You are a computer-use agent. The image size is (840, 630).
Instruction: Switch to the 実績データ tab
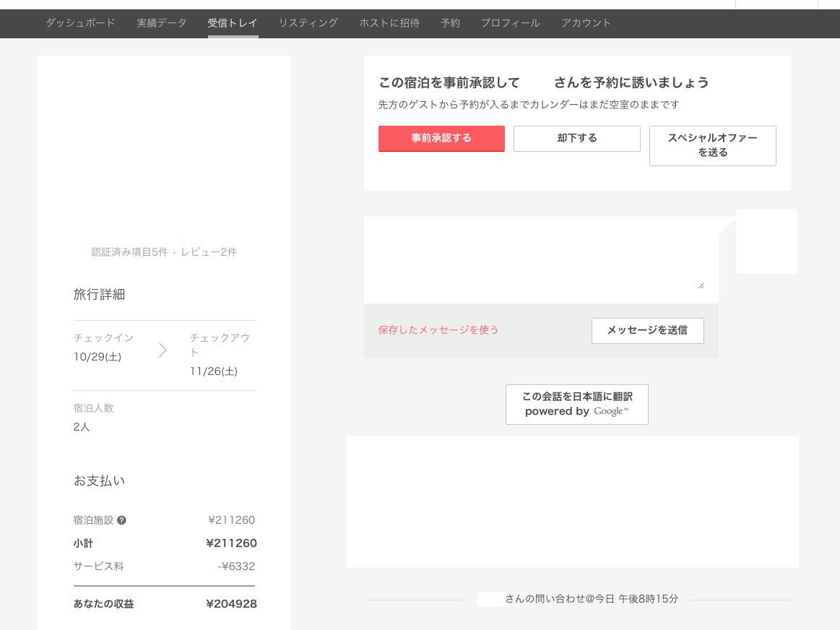162,23
